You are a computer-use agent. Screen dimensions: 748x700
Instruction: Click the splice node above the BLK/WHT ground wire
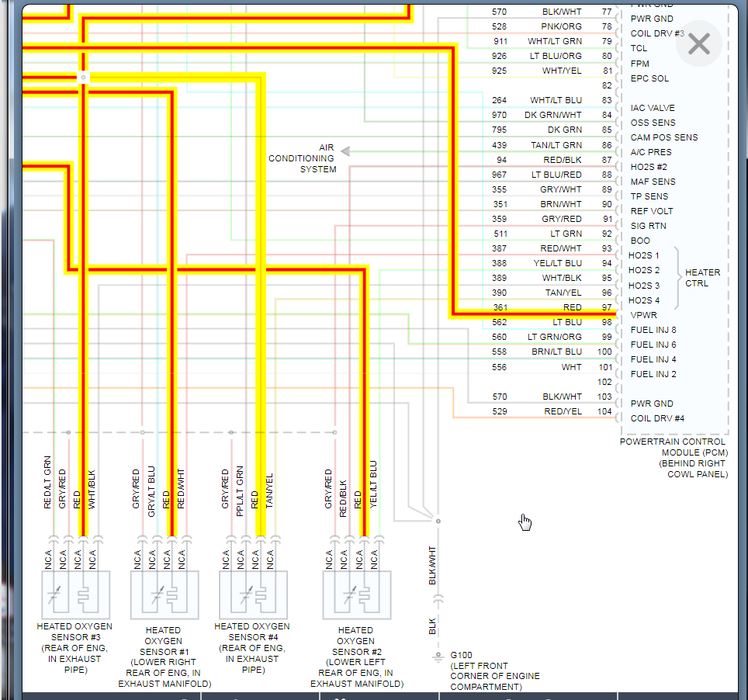click(438, 521)
